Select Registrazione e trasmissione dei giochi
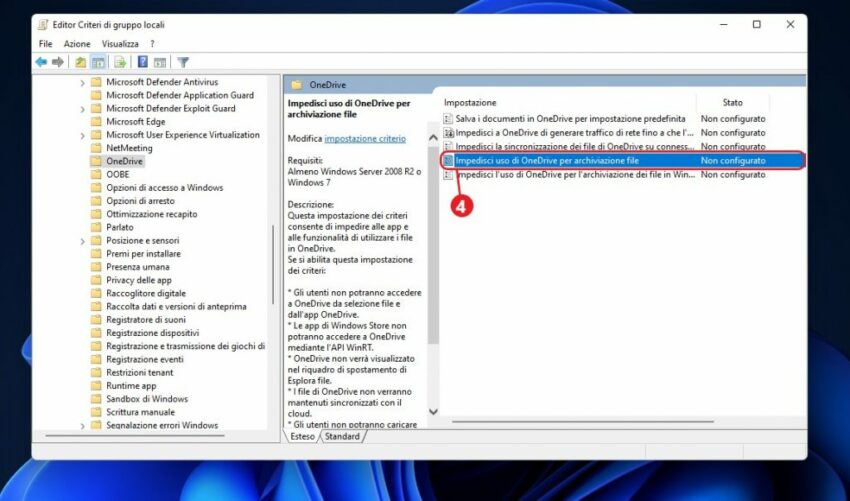 pyautogui.click(x=185, y=346)
